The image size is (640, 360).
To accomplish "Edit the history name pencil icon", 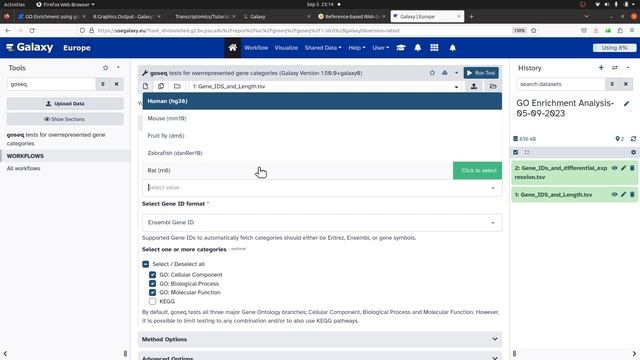I will pyautogui.click(x=627, y=104).
